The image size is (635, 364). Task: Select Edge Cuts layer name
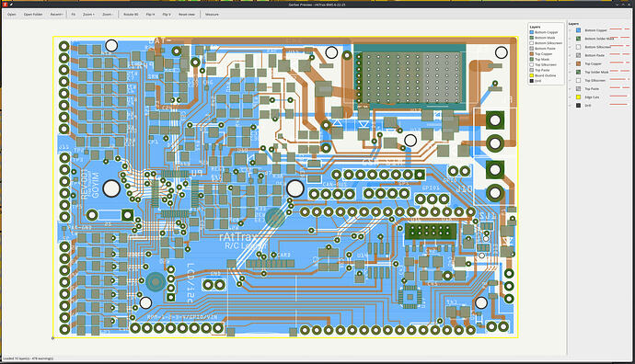592,97
